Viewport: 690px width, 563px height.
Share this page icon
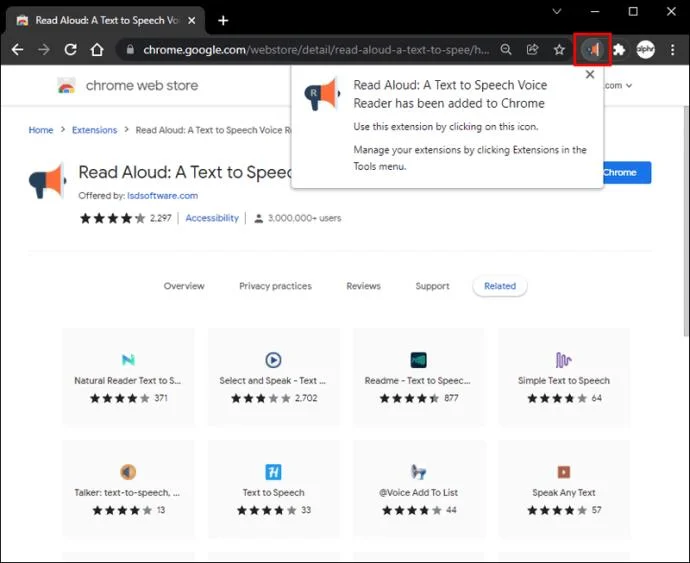click(x=532, y=49)
